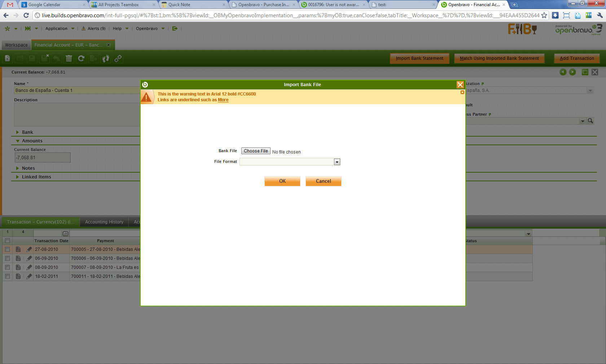Click the Export document toolbar icon

(93, 58)
